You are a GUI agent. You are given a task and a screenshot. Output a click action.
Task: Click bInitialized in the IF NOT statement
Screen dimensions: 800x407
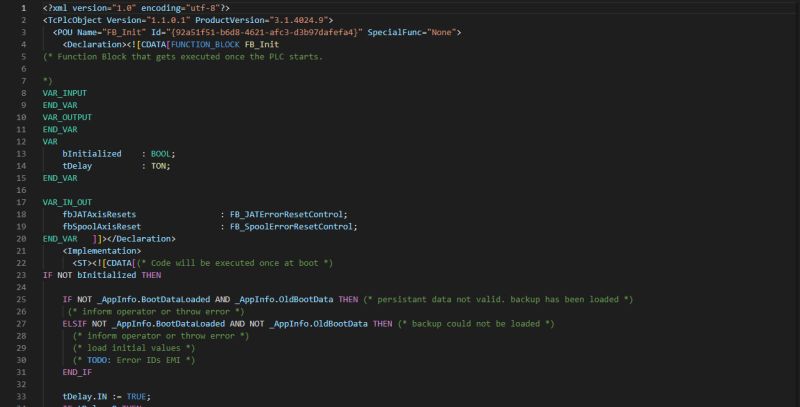point(107,275)
